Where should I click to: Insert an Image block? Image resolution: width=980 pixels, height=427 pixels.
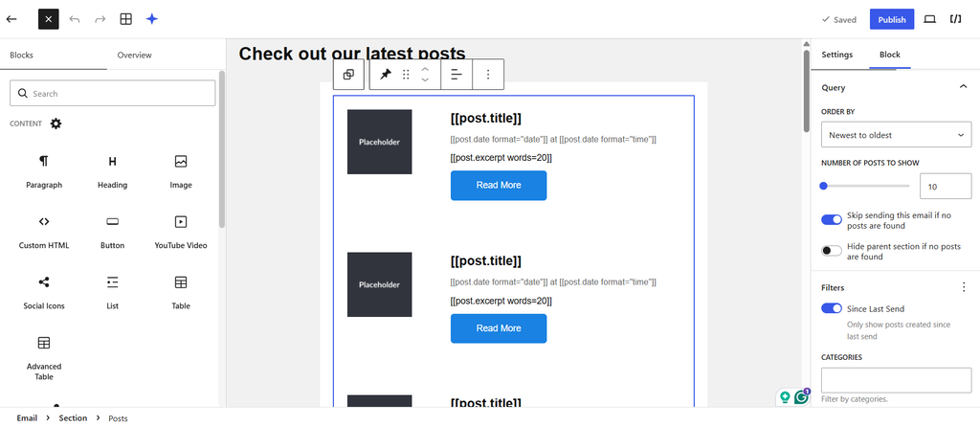click(181, 172)
